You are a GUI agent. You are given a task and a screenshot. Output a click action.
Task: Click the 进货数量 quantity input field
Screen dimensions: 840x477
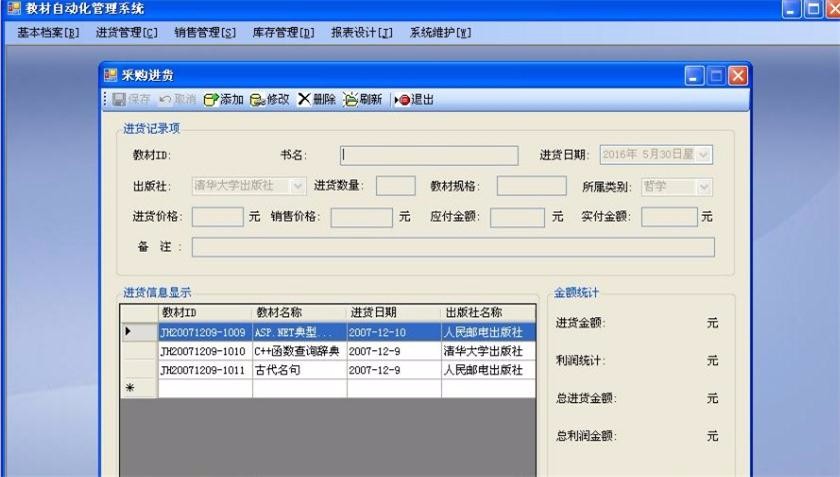pyautogui.click(x=395, y=186)
